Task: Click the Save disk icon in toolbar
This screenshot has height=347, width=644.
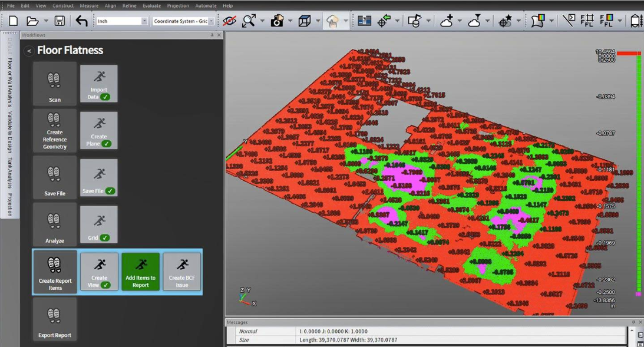Action: click(60, 21)
